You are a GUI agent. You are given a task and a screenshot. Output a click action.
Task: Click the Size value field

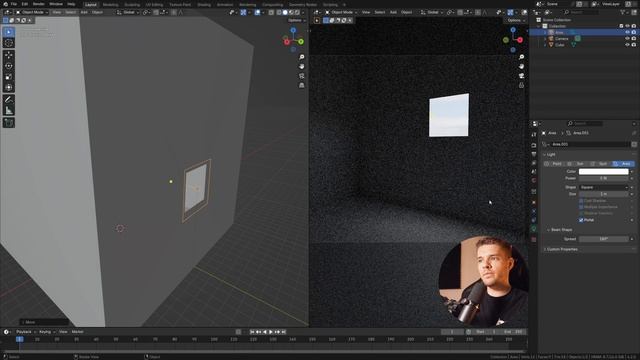[x=603, y=194]
